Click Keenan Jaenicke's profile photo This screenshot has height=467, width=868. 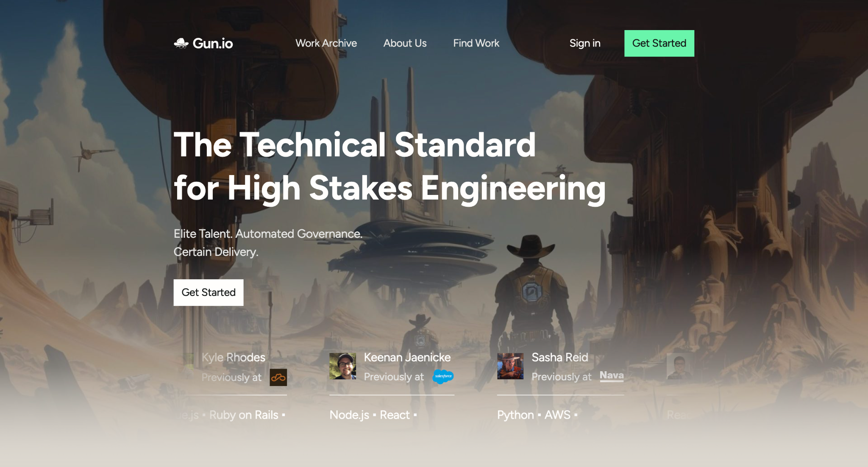pos(342,366)
